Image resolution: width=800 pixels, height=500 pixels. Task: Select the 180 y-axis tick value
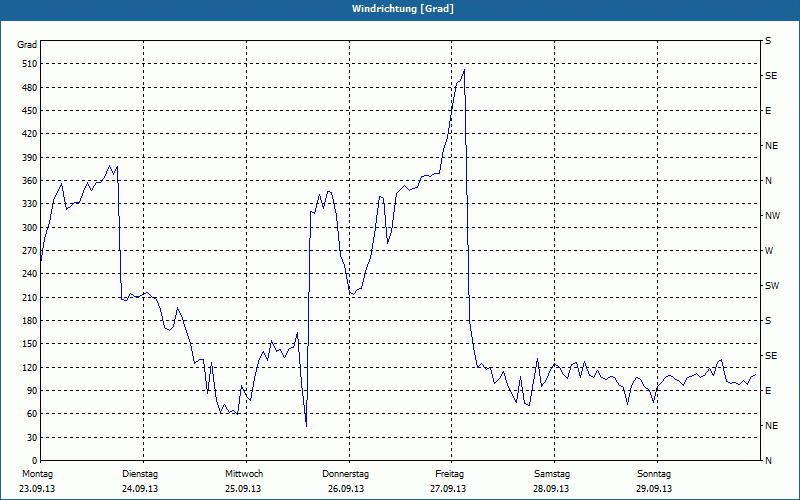coord(30,321)
